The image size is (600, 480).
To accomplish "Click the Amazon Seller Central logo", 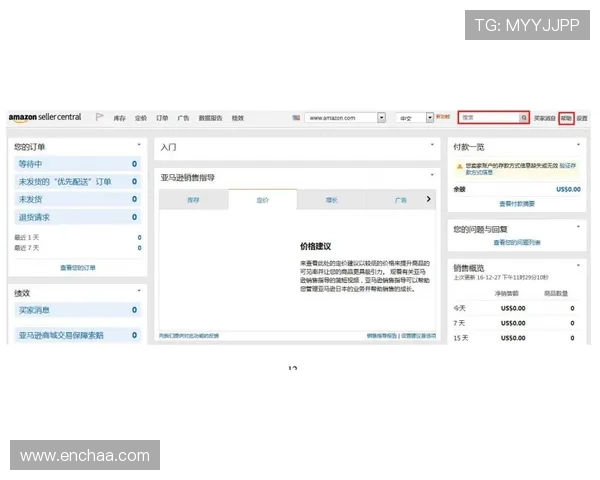I will click(x=45, y=117).
